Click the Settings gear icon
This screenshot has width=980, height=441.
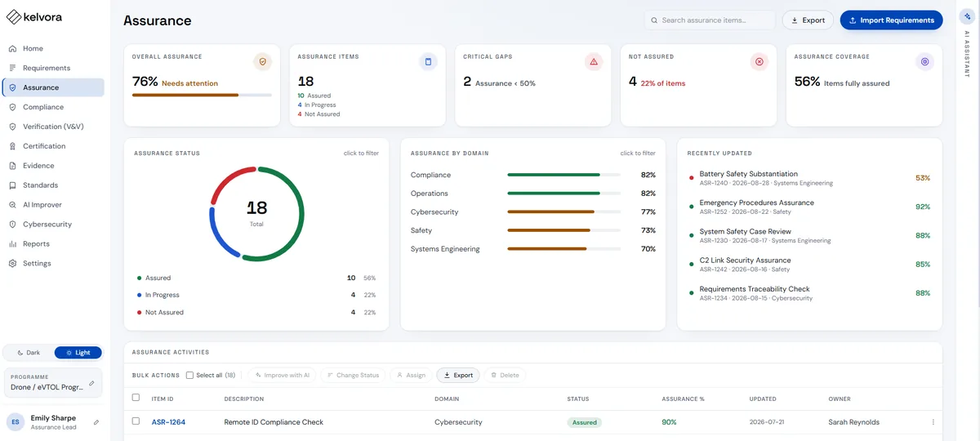[12, 264]
